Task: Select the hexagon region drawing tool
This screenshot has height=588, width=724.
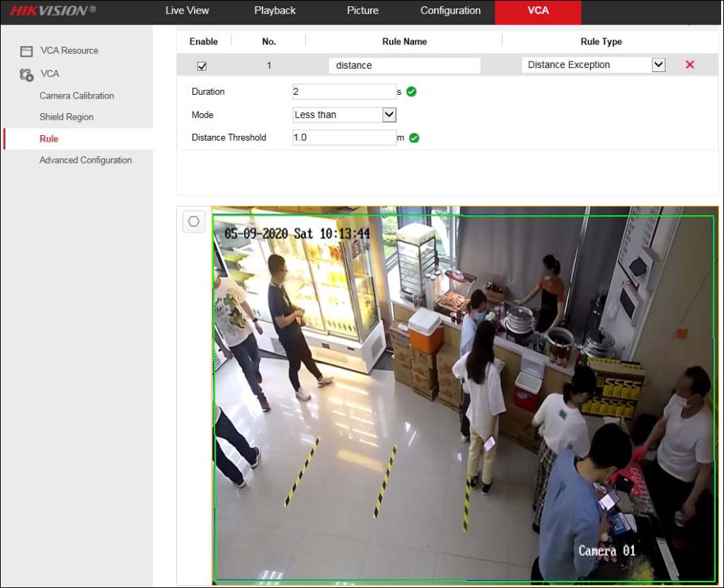Action: (x=193, y=221)
